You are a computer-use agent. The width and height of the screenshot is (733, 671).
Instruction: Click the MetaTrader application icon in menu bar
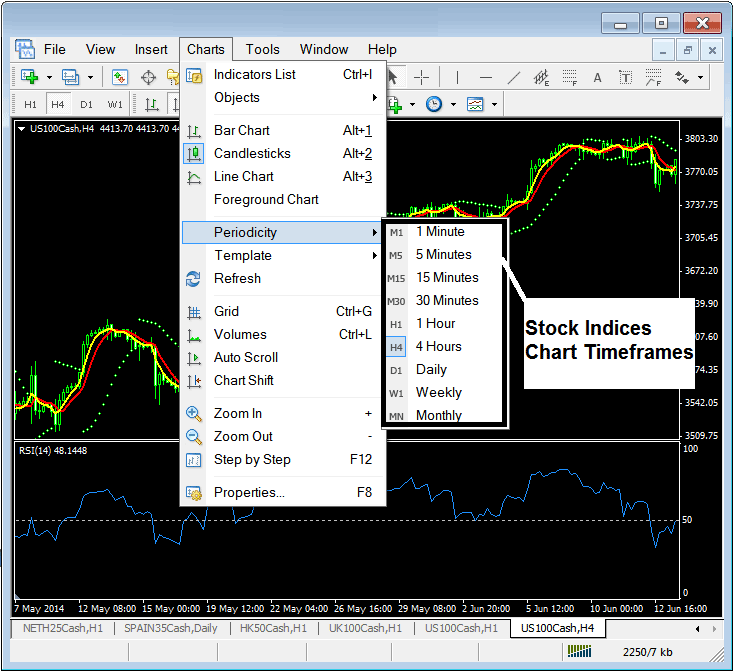[24, 49]
